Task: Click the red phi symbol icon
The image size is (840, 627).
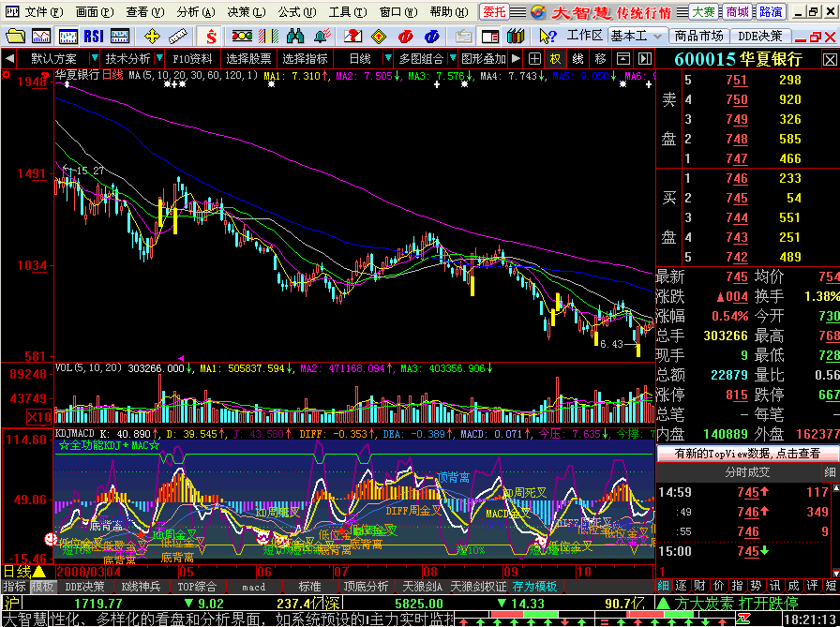Action: tap(406, 37)
